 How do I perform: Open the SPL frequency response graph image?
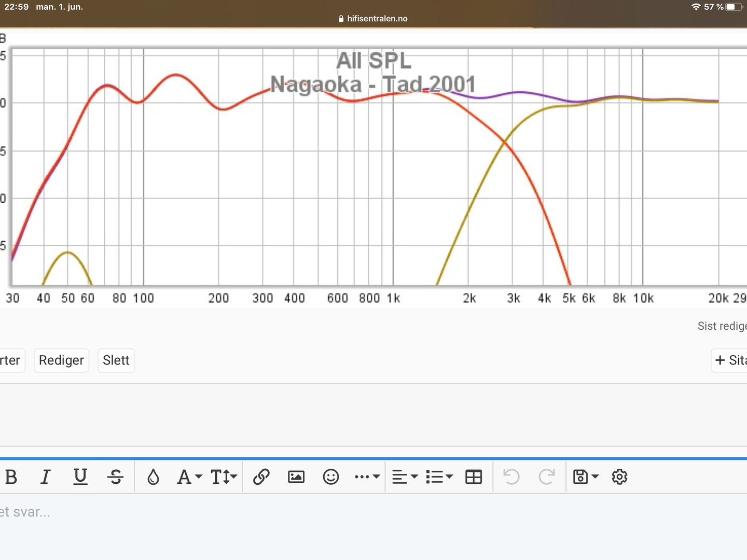(x=374, y=169)
